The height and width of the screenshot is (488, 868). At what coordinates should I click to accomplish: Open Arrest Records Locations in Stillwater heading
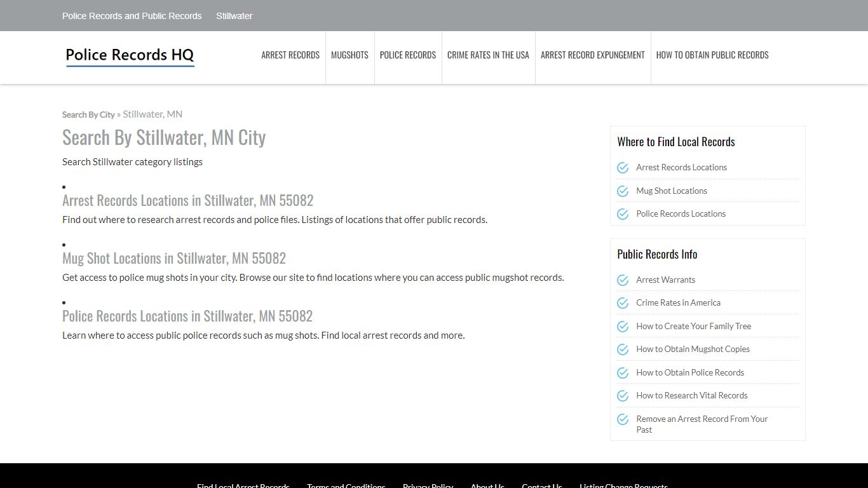pyautogui.click(x=187, y=200)
